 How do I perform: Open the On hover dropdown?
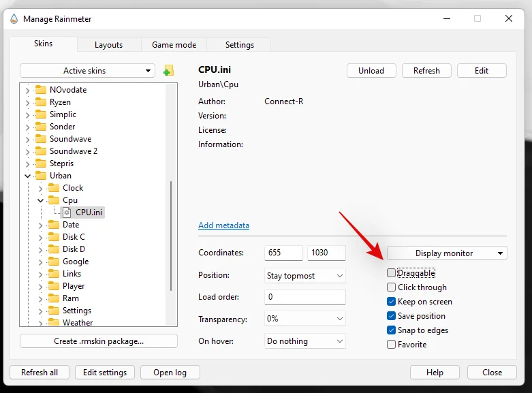[x=304, y=341]
